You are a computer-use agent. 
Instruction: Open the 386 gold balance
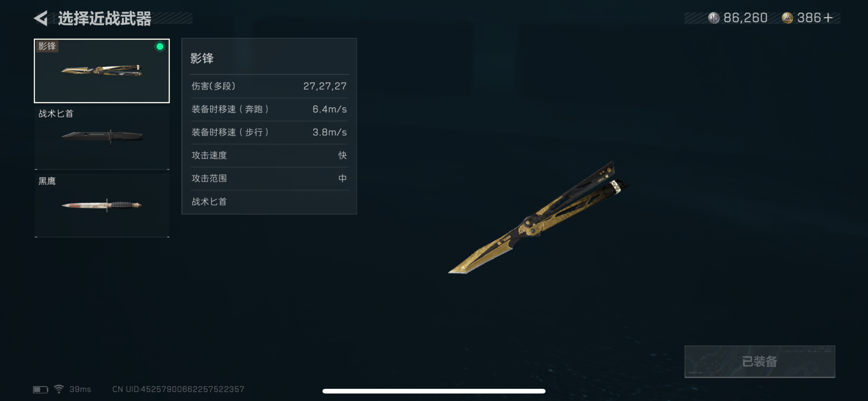pos(809,18)
